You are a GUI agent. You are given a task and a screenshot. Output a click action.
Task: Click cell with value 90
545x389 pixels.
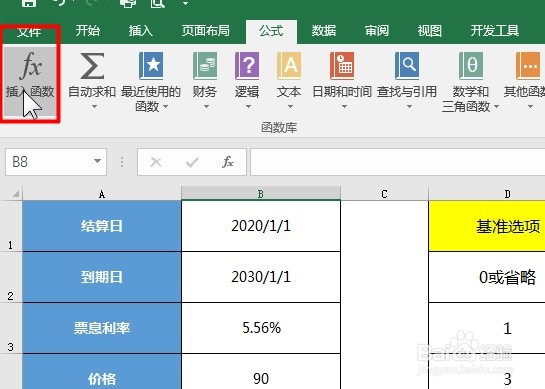261,372
